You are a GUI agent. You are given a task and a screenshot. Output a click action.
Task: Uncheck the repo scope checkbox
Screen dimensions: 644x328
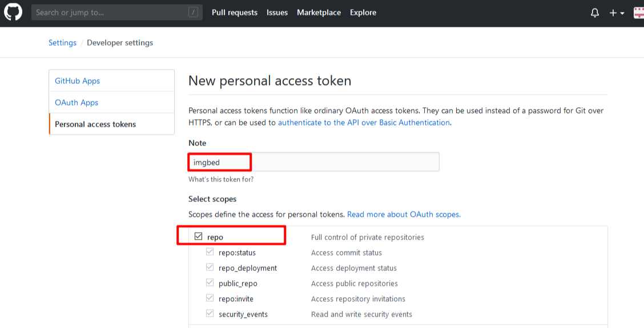coord(199,237)
